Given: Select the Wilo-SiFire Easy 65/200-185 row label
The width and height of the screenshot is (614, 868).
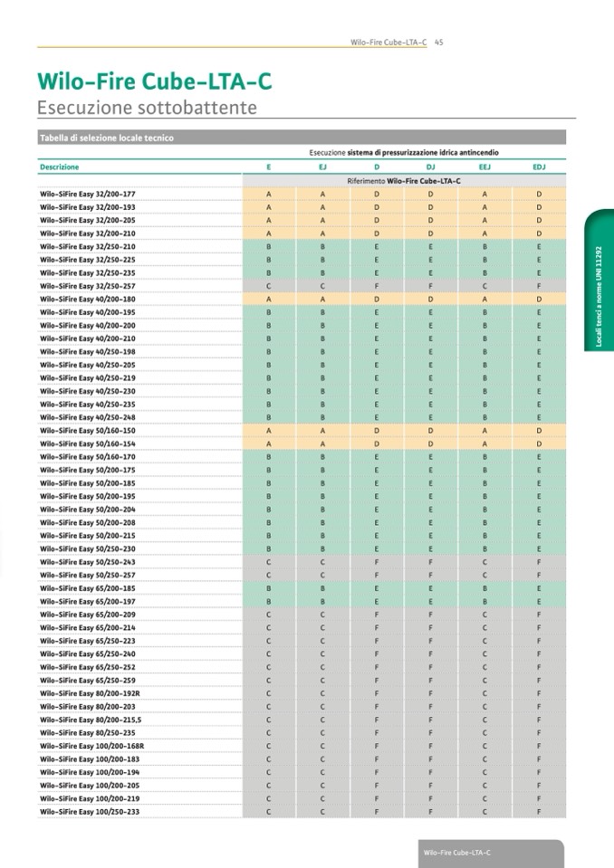Looking at the screenshot, I should tap(87, 587).
